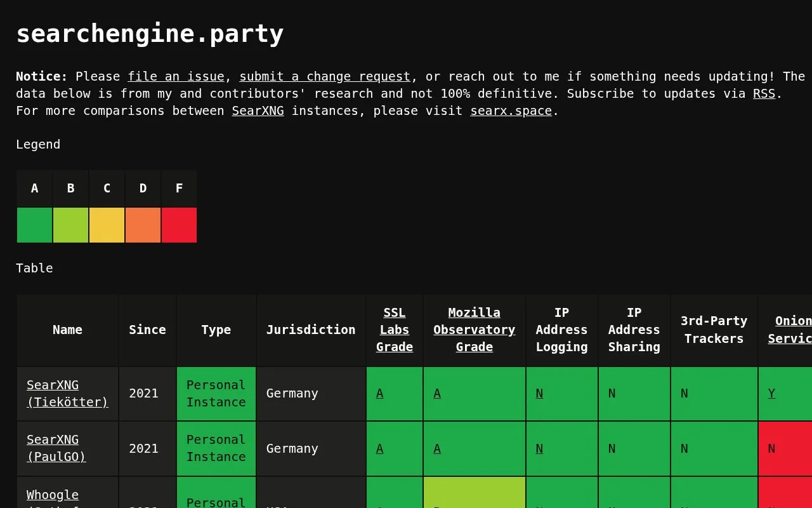Click the orange D grade legend swatch
This screenshot has width=812, height=508.
coord(143,225)
